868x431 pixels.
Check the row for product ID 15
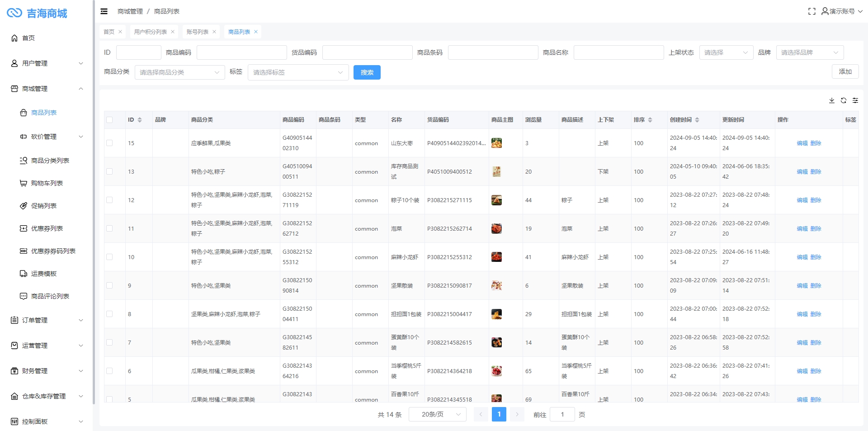pyautogui.click(x=109, y=143)
